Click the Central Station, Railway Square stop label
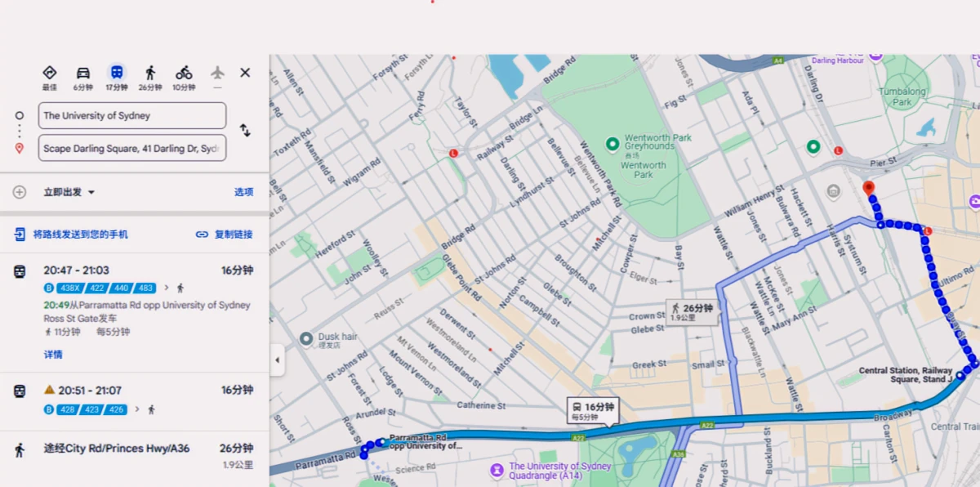The width and height of the screenshot is (980, 487). pos(906,374)
